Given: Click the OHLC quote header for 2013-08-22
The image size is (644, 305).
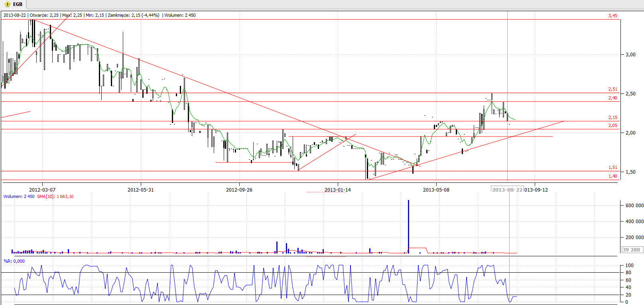Looking at the screenshot, I should [x=99, y=15].
